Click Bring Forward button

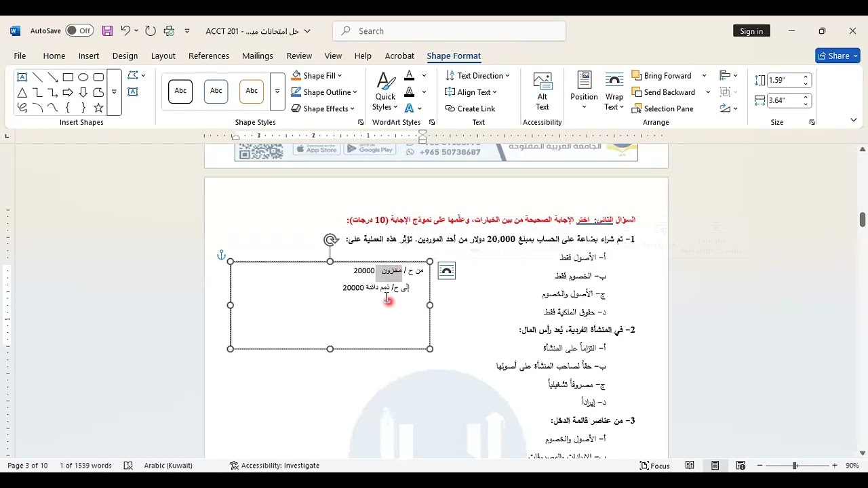pos(661,76)
